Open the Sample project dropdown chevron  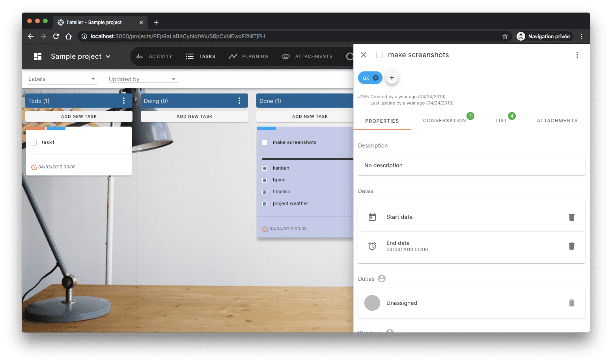pyautogui.click(x=108, y=56)
